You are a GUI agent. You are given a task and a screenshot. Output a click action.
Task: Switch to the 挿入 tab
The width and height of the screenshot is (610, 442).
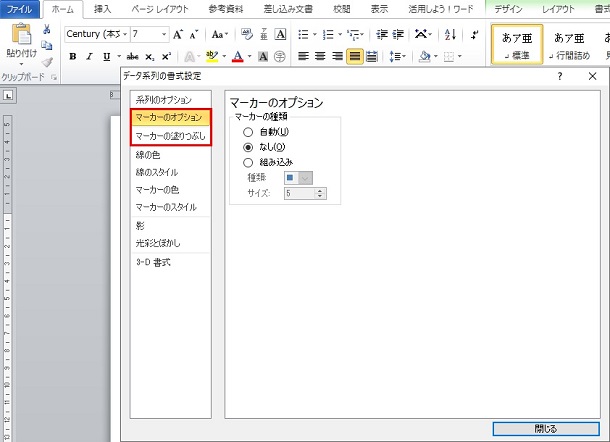(103, 9)
